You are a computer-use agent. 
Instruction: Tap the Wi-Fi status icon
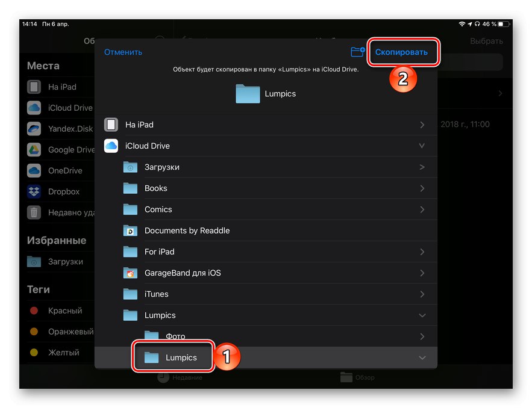[x=462, y=24]
